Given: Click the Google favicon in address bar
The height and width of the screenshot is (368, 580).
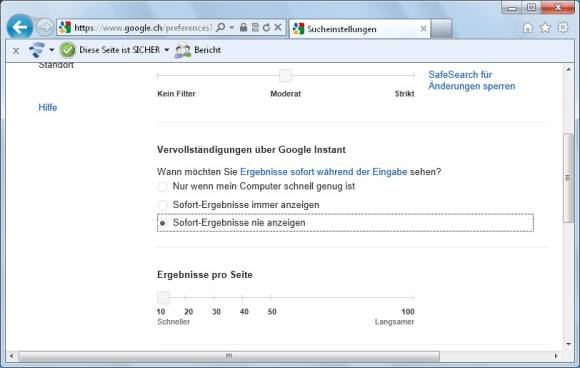Looking at the screenshot, I should coord(65,28).
